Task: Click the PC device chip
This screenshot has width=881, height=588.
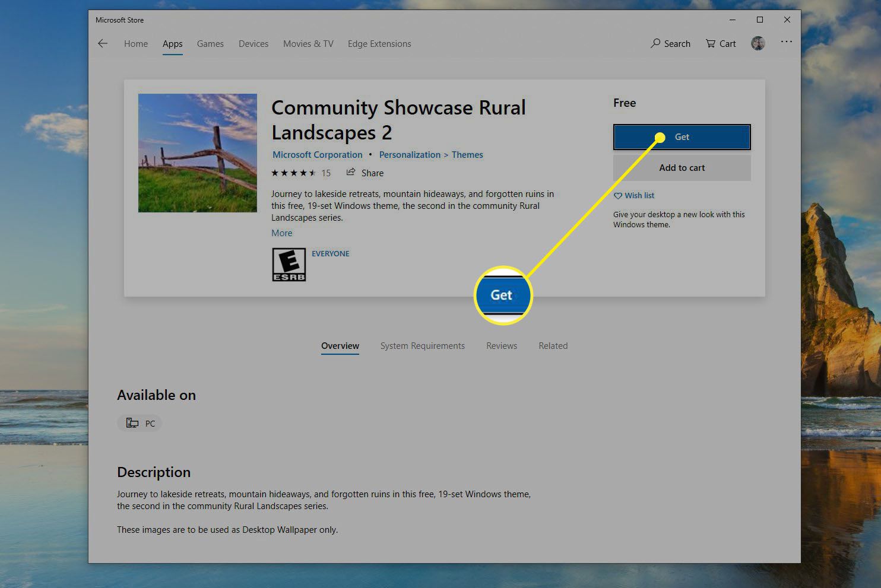Action: 140,423
